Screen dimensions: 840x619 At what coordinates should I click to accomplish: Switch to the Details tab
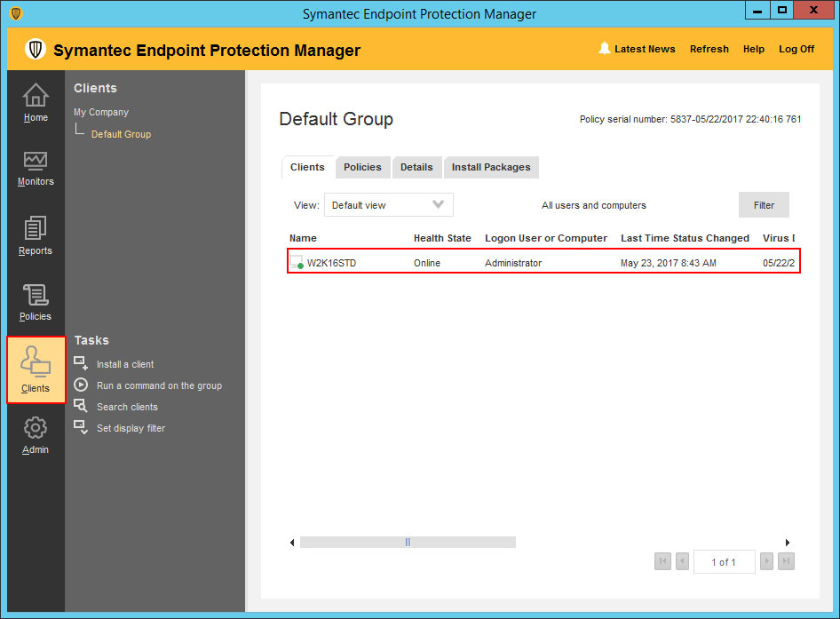tap(416, 167)
